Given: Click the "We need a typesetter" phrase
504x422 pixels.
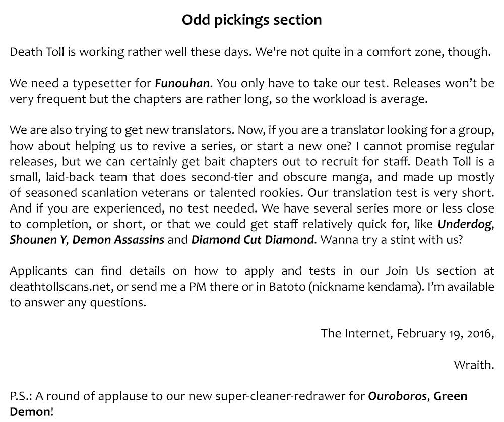Looking at the screenshot, I should (x=80, y=83).
